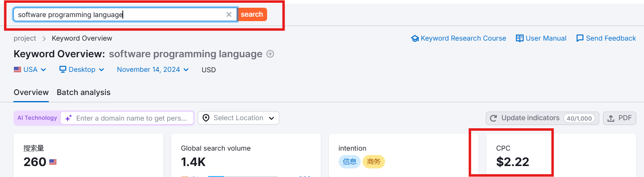This screenshot has height=177, width=644.
Task: Open the User Manual link
Action: 541,38
